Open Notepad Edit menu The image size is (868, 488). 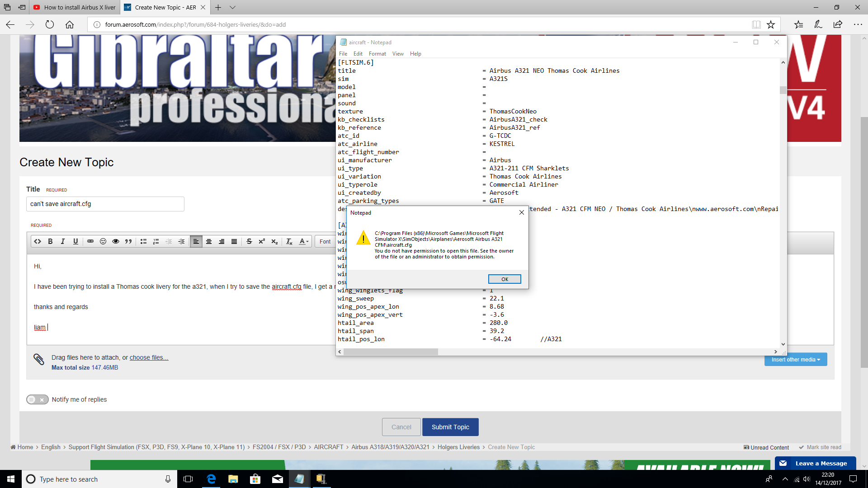point(358,54)
